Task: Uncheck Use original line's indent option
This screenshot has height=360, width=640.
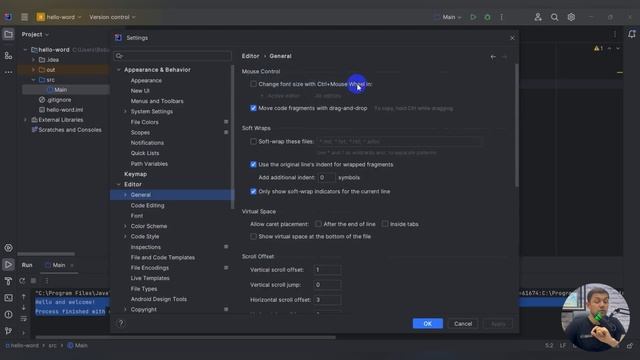Action: [x=253, y=164]
